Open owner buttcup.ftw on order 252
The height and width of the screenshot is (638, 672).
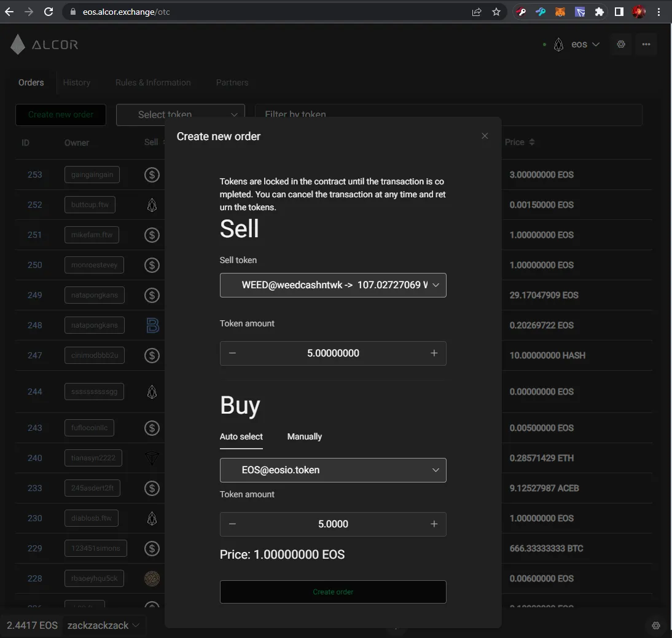[x=90, y=205]
